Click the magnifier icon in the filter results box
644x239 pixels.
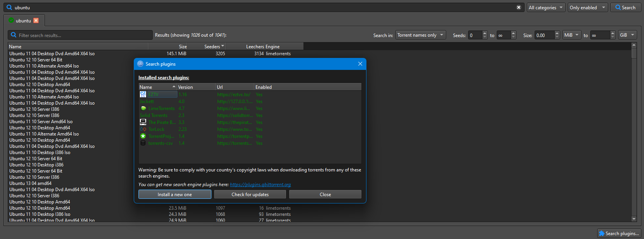tap(14, 35)
